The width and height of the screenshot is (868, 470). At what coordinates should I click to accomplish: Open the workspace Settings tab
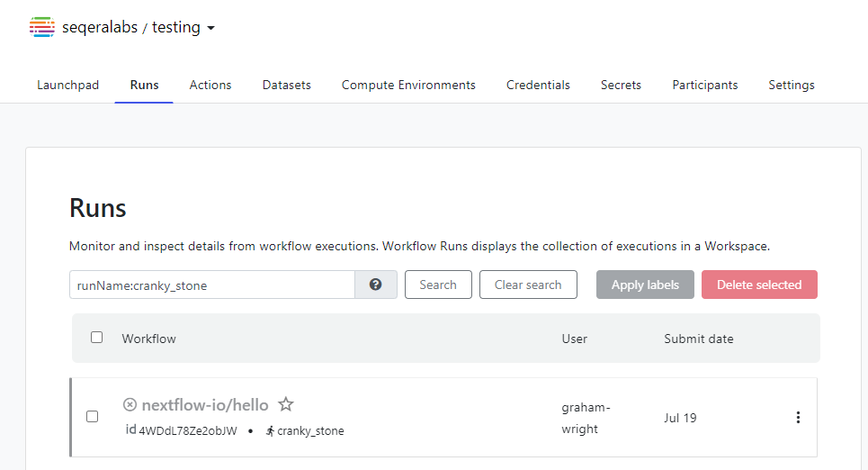tap(792, 85)
